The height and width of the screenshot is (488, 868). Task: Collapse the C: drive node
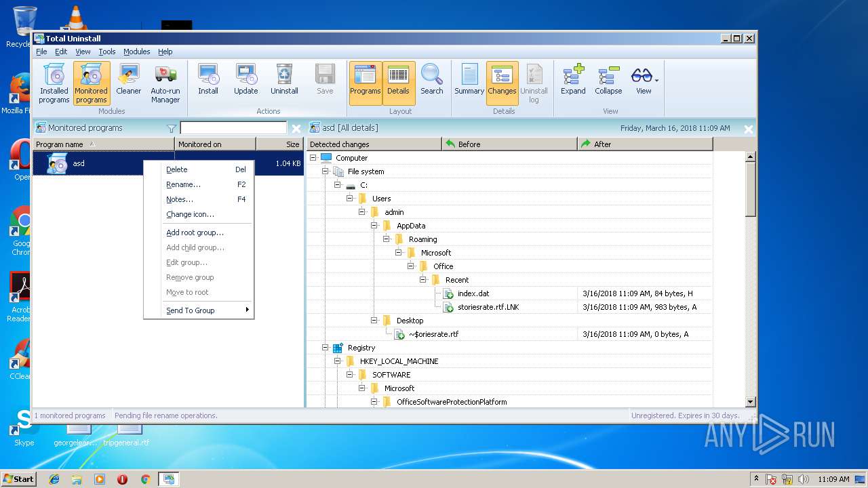coord(338,185)
